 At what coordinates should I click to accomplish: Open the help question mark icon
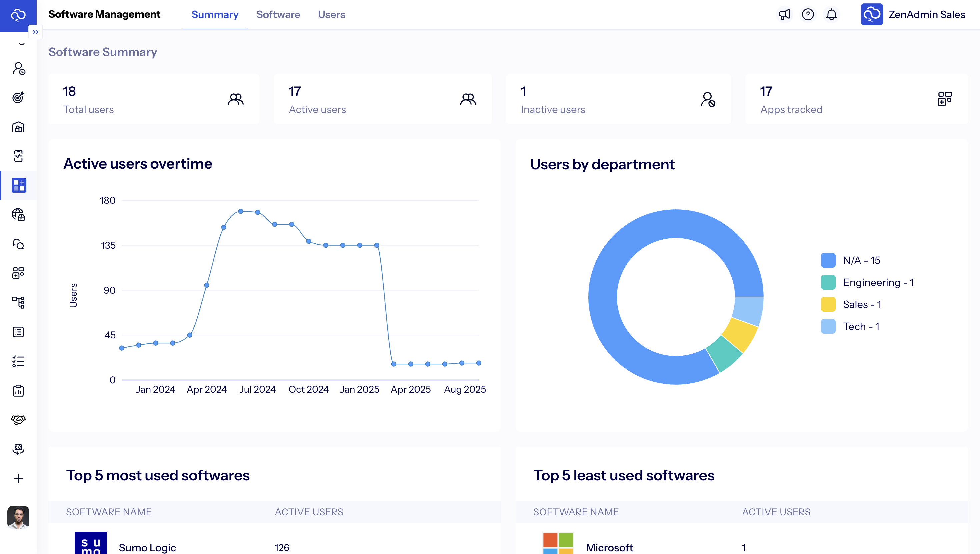pos(808,14)
